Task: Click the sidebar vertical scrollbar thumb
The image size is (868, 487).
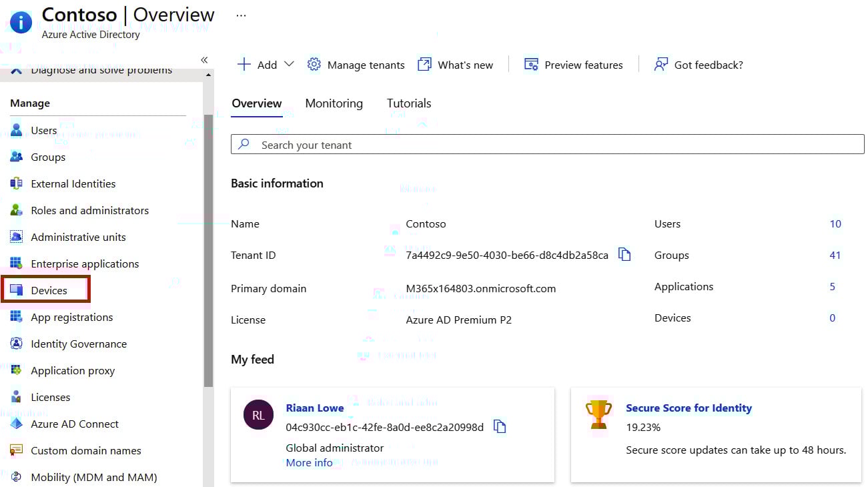Action: pos(208,251)
